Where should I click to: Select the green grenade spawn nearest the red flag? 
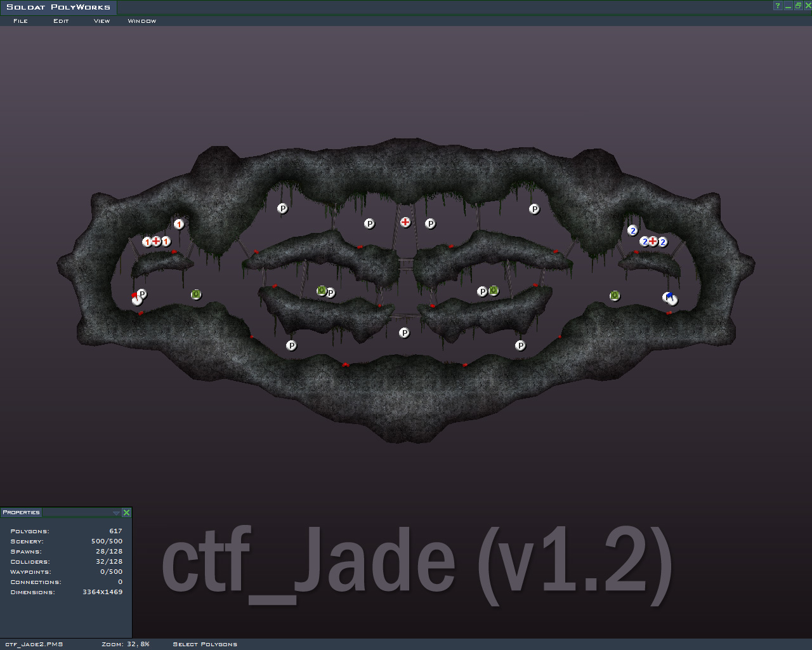pyautogui.click(x=196, y=295)
